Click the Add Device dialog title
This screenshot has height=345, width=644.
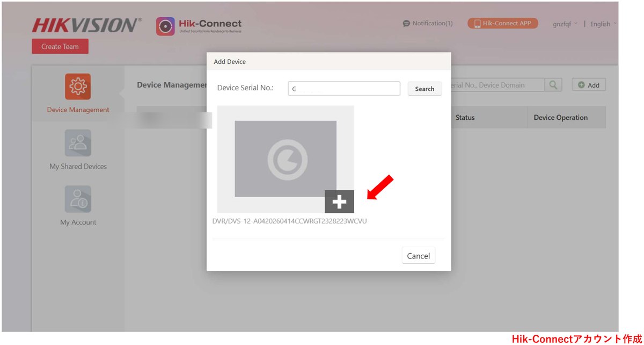tap(230, 62)
